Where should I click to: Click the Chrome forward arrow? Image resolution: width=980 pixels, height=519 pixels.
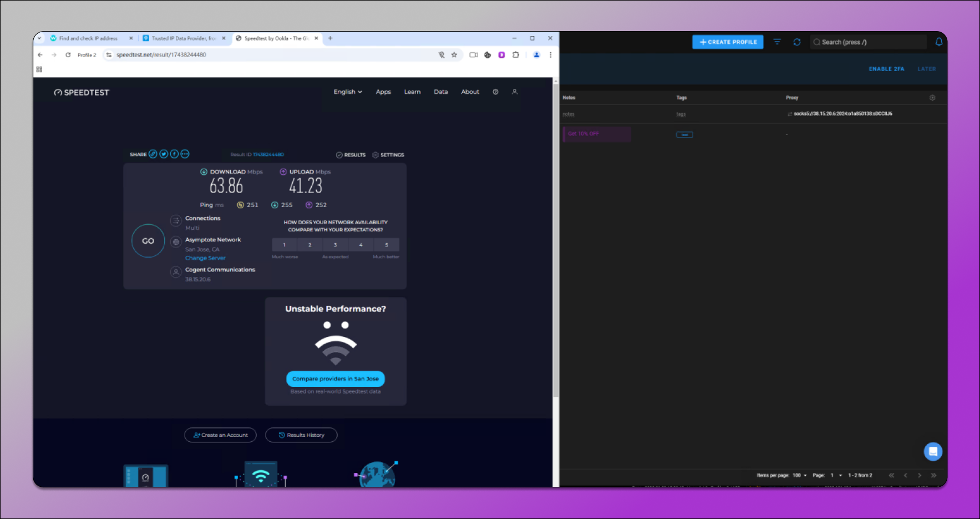(x=54, y=55)
